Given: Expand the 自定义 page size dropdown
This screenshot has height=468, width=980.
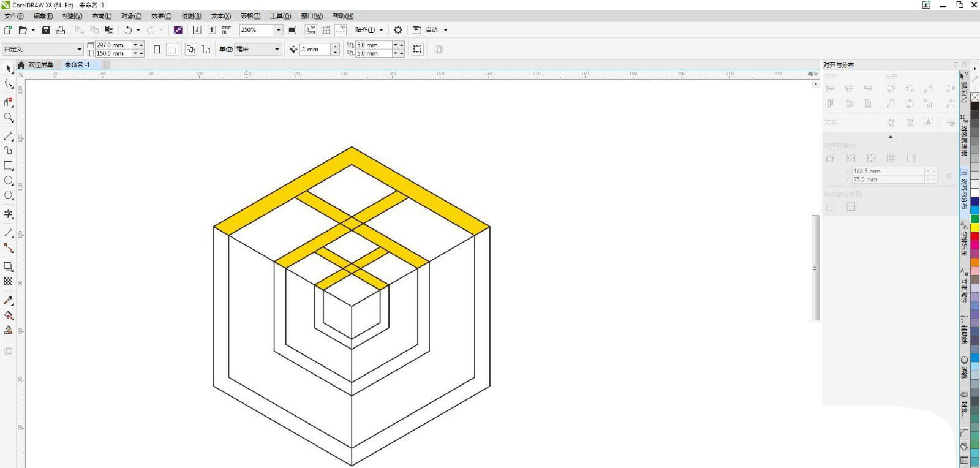Looking at the screenshot, I should pyautogui.click(x=79, y=50).
